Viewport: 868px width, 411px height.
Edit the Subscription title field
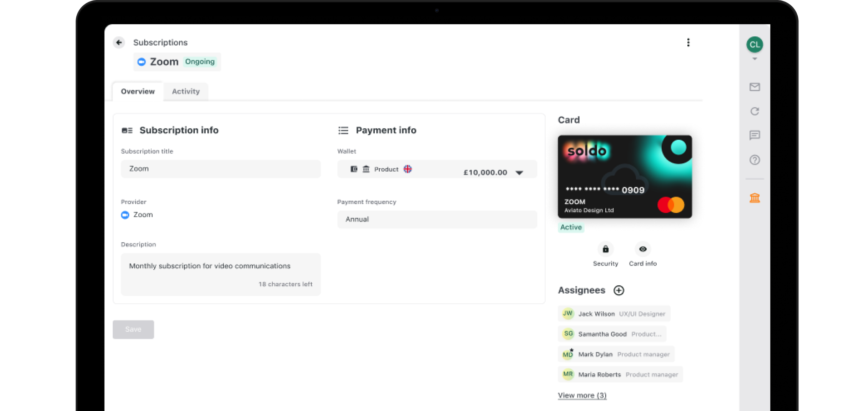coord(221,169)
